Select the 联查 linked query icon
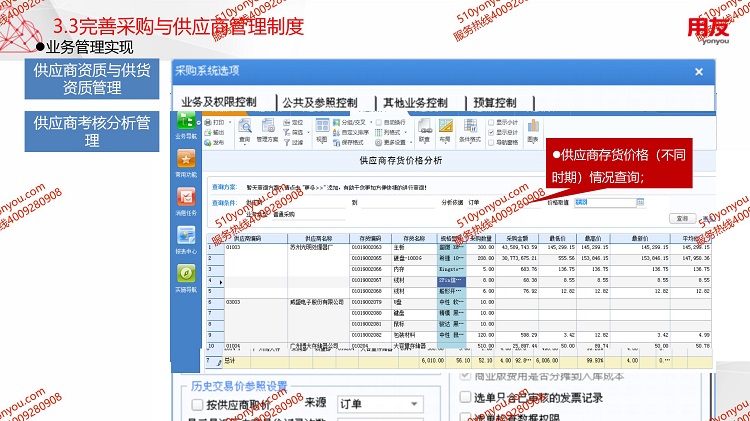Screen dimensions: 750x421 (x=424, y=128)
